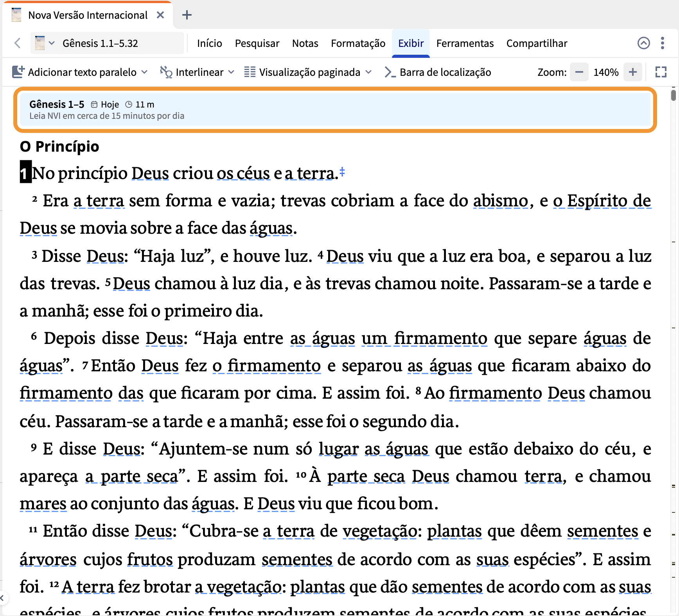This screenshot has height=616, width=679.
Task: Select the Exibir tab
Action: (x=411, y=43)
